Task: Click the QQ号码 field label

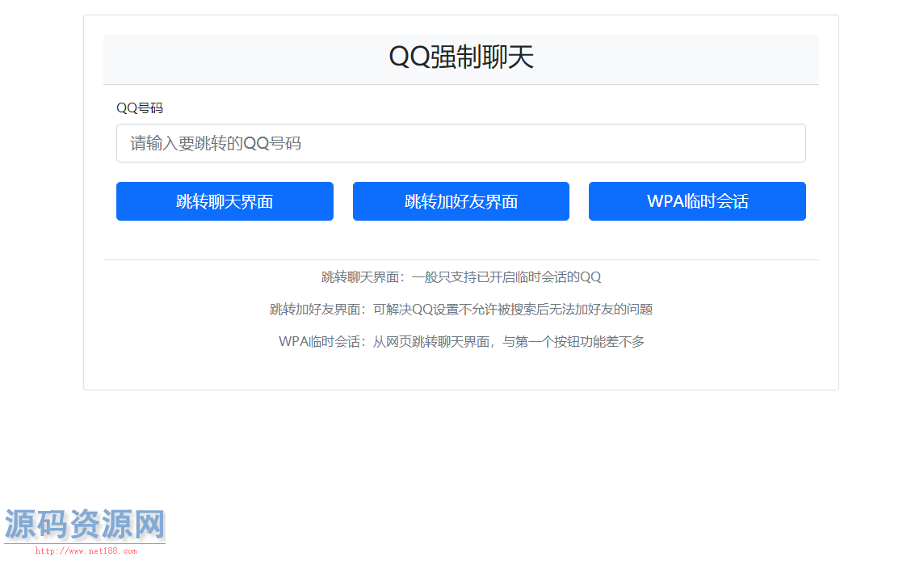Action: tap(140, 108)
